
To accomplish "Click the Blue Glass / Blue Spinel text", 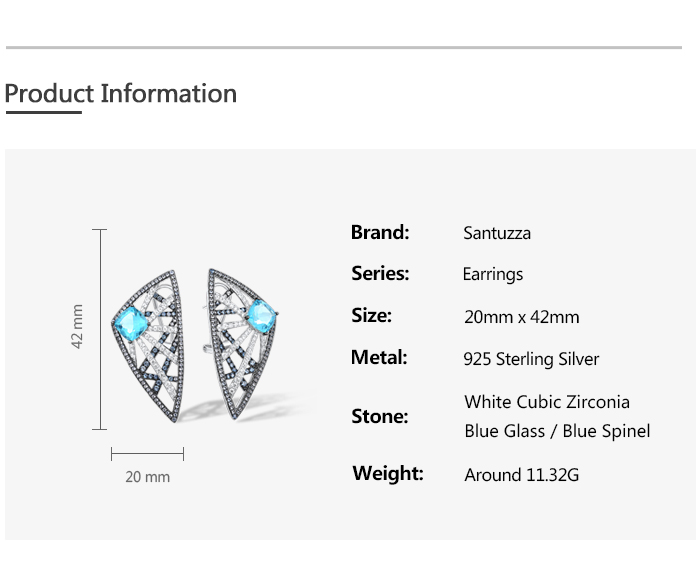I will click(557, 431).
